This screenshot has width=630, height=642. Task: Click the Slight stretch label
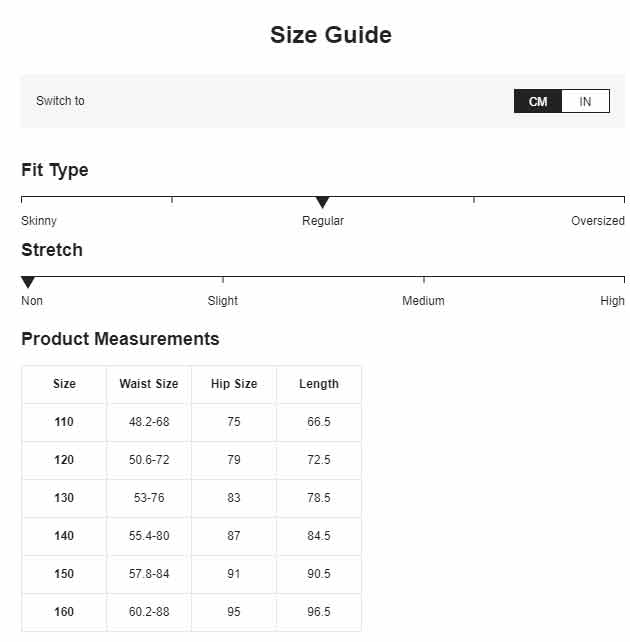tap(223, 301)
